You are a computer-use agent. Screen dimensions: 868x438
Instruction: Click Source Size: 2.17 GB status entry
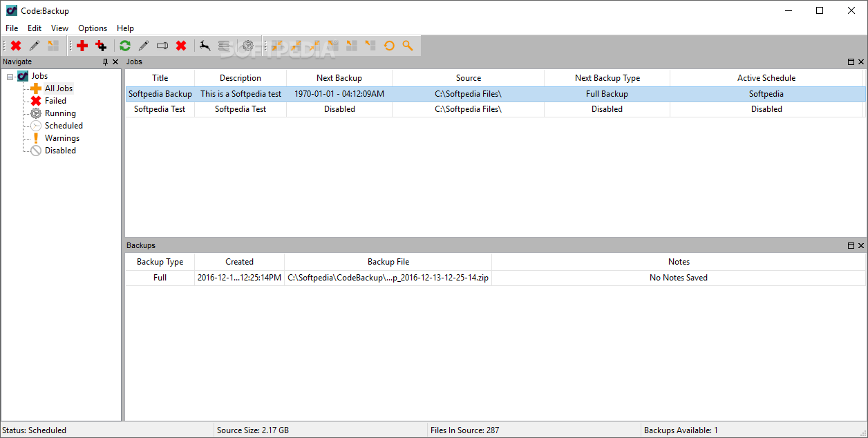click(253, 430)
